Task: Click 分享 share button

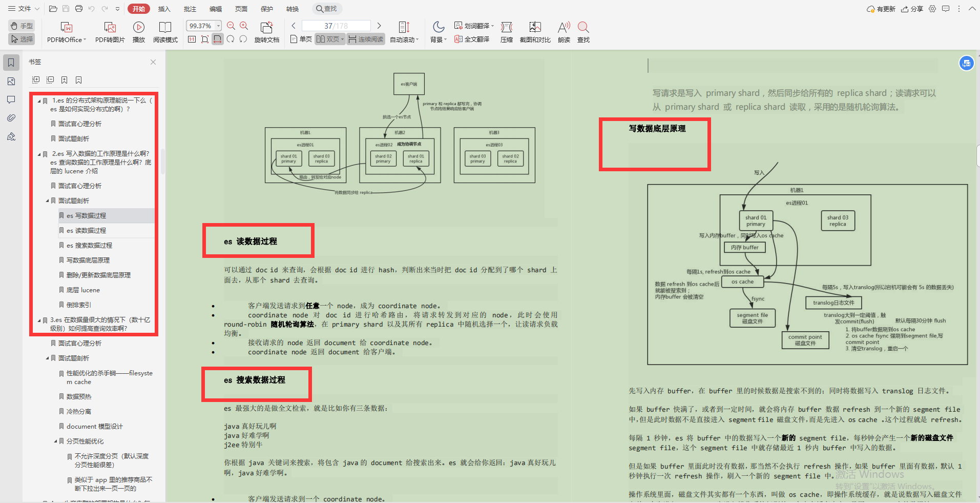Action: click(912, 9)
